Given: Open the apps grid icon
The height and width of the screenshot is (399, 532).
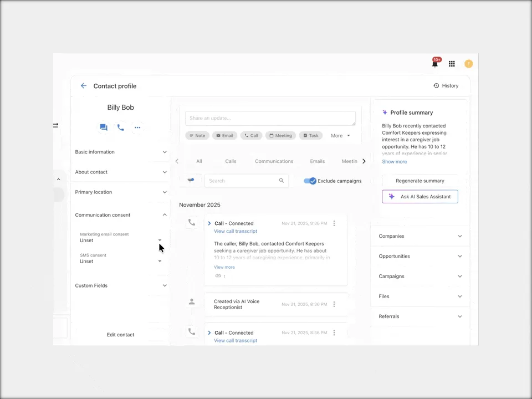Looking at the screenshot, I should [452, 64].
